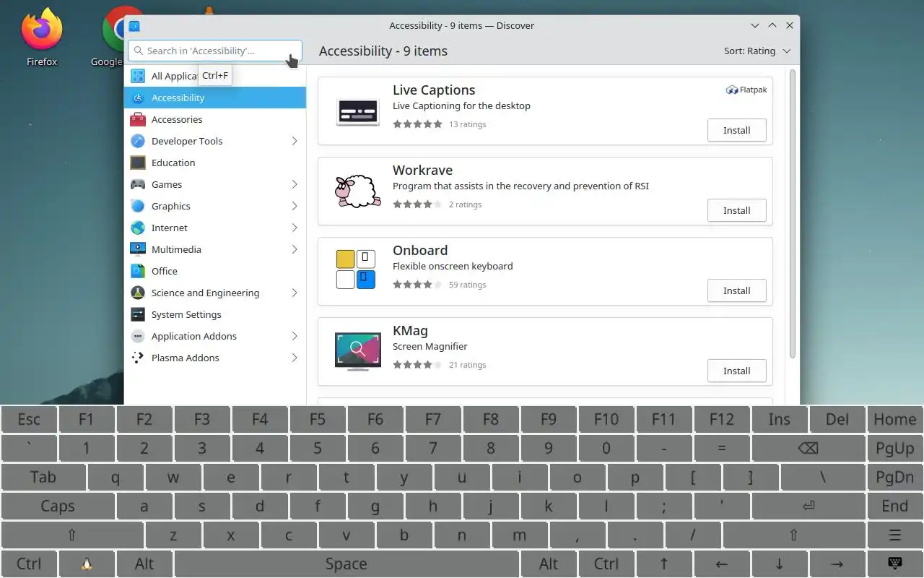
Task: Toggle the left Alt key on virtual keyboard
Action: click(144, 564)
